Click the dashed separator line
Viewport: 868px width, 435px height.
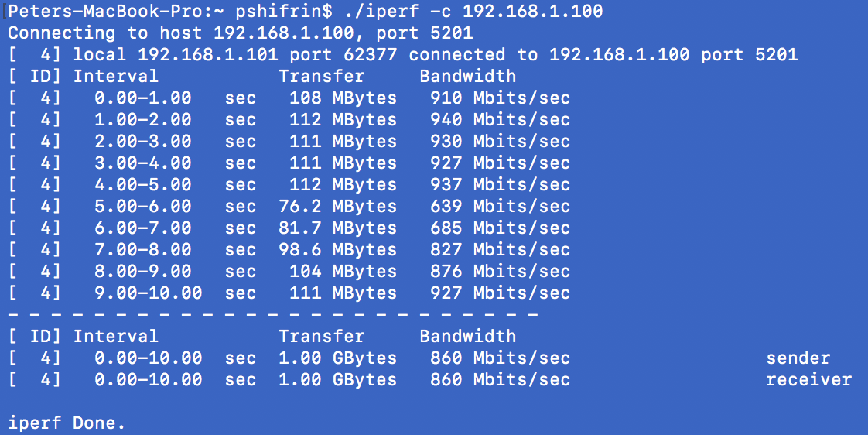coord(273,315)
